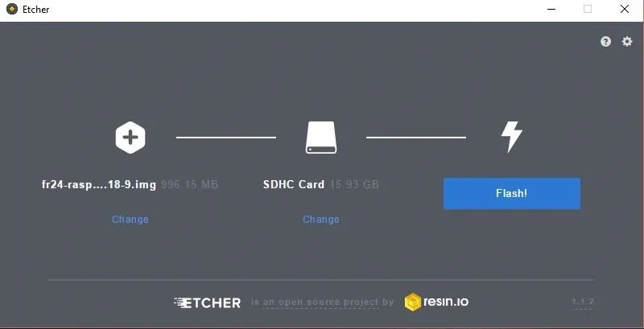Start writing with the Flash! button

pyautogui.click(x=512, y=193)
